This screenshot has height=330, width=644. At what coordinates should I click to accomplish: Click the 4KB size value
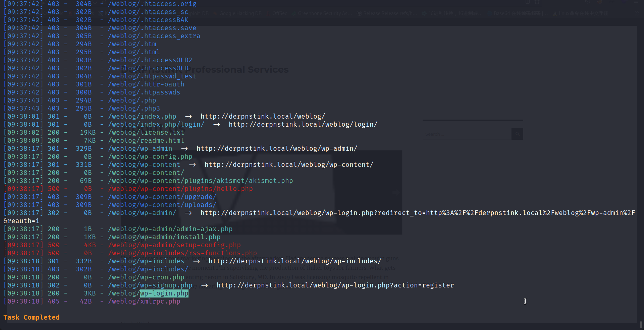[90, 245]
